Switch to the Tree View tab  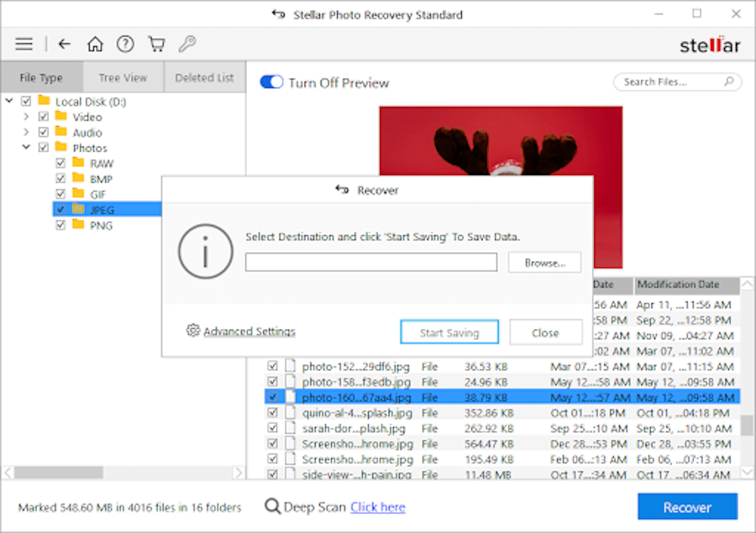tap(123, 77)
